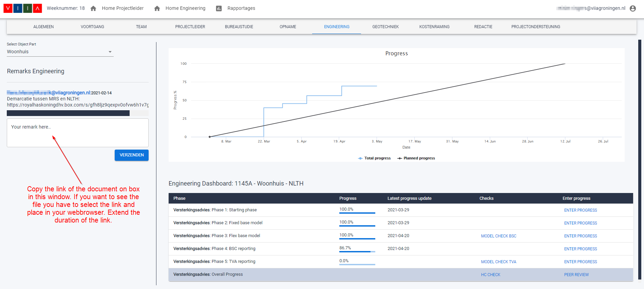Click Engineering Dashboard: 1145A heading
644x289 pixels.
[236, 184]
